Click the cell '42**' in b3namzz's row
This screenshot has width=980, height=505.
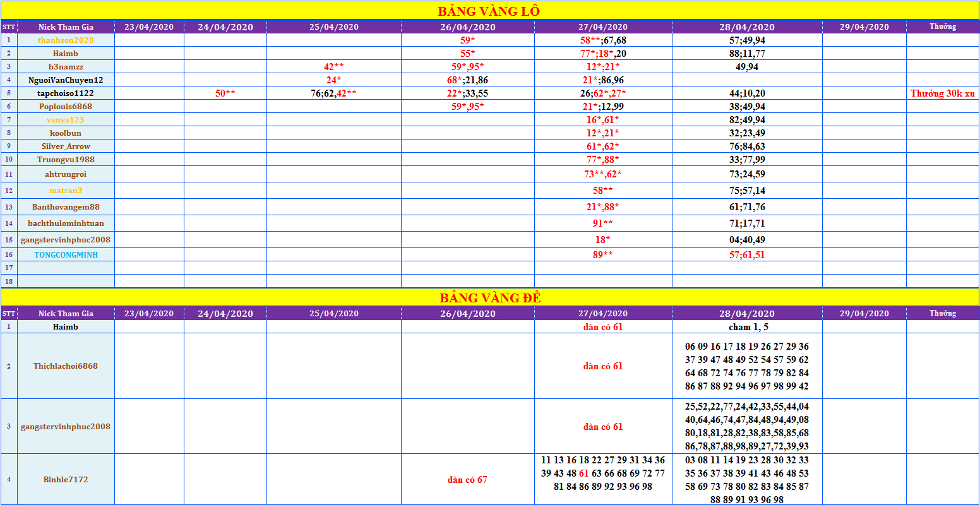(x=334, y=66)
